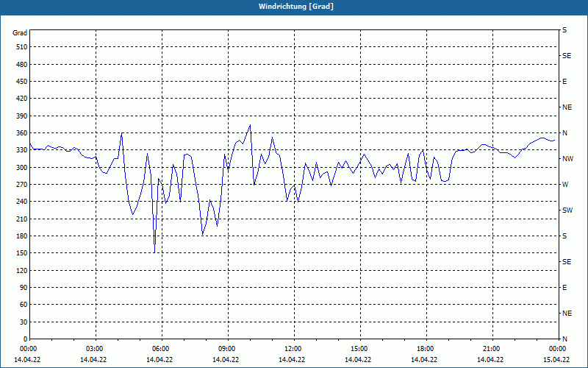Select the SE compass label near 480 level
This screenshot has height=368, width=588.
click(x=567, y=56)
